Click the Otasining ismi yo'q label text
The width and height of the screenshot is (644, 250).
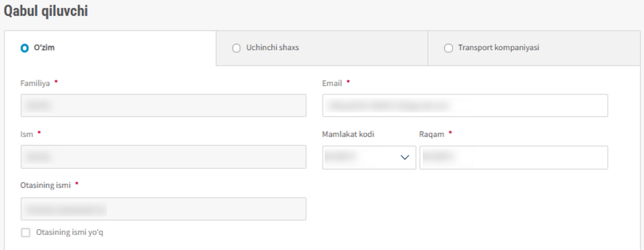[x=70, y=232]
